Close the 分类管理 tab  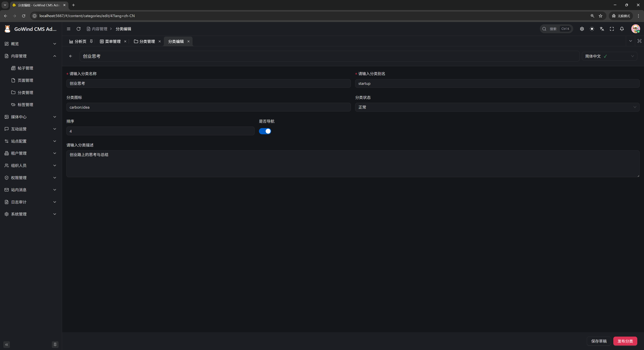pos(159,41)
